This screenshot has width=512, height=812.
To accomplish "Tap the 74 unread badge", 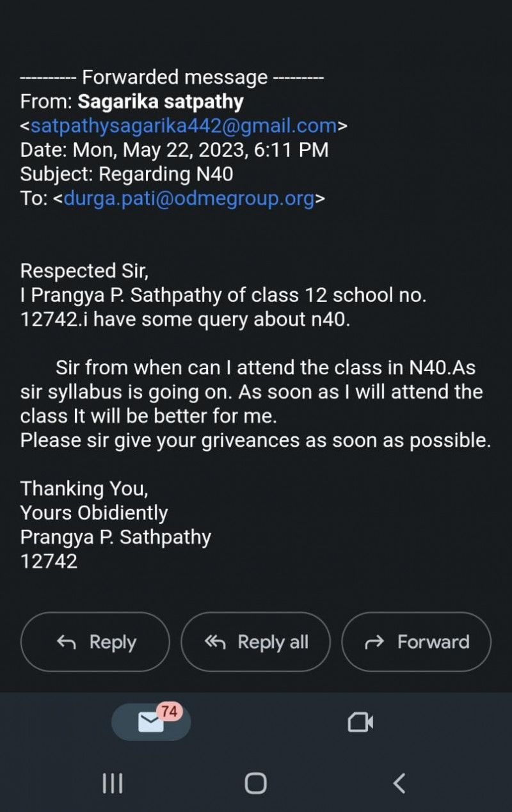I will 169,711.
